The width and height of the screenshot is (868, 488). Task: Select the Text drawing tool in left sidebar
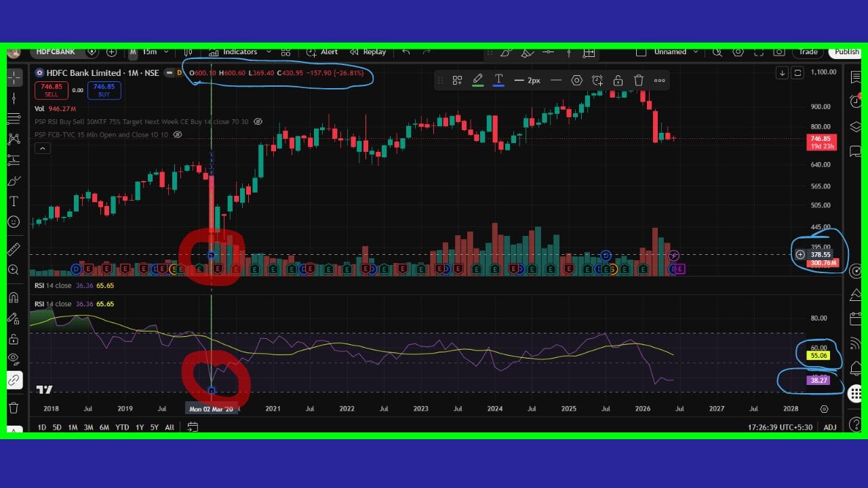click(x=14, y=201)
